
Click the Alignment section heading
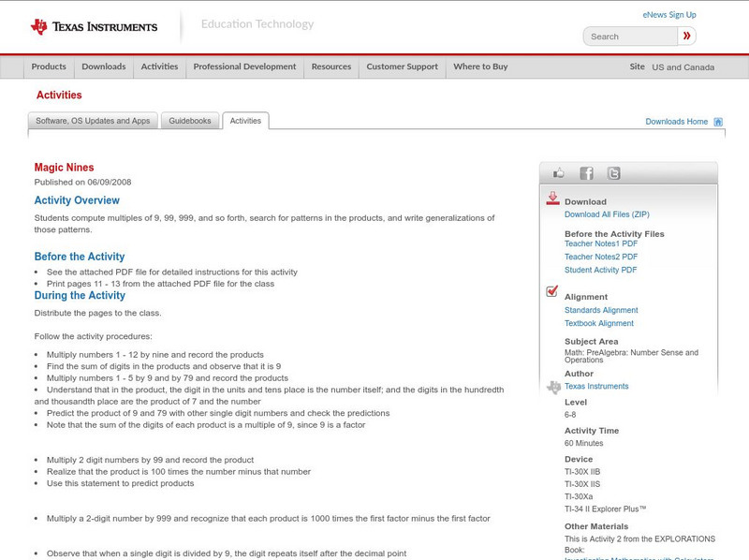tap(586, 297)
